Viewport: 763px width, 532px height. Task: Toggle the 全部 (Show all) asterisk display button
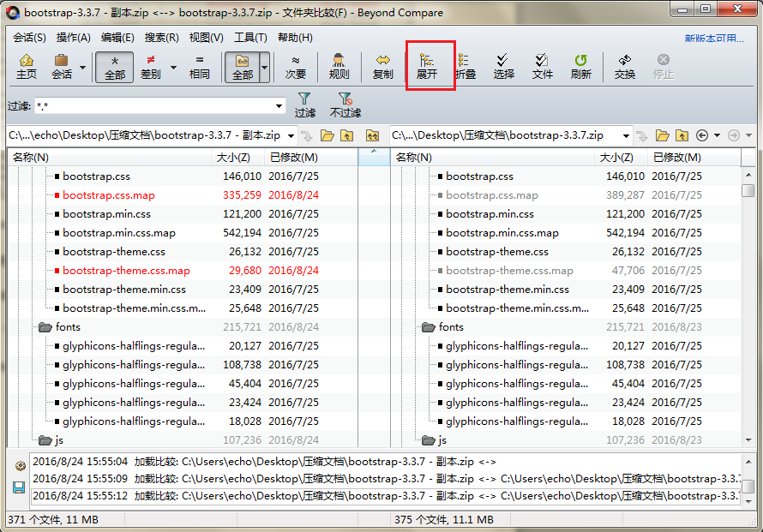tap(115, 66)
